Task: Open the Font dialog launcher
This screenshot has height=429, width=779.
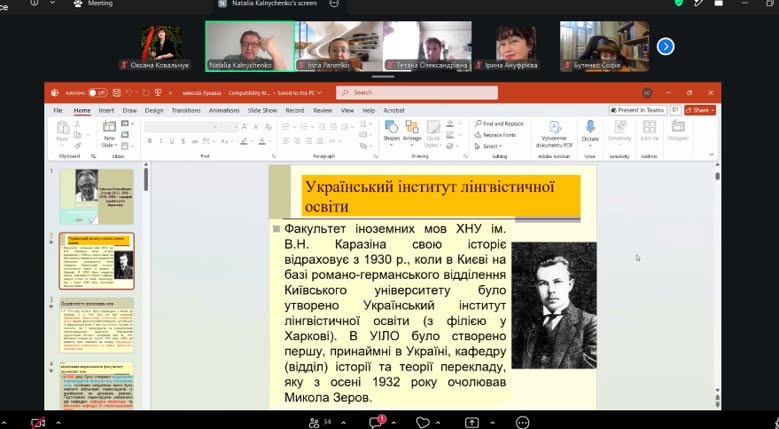Action: tap(274, 156)
